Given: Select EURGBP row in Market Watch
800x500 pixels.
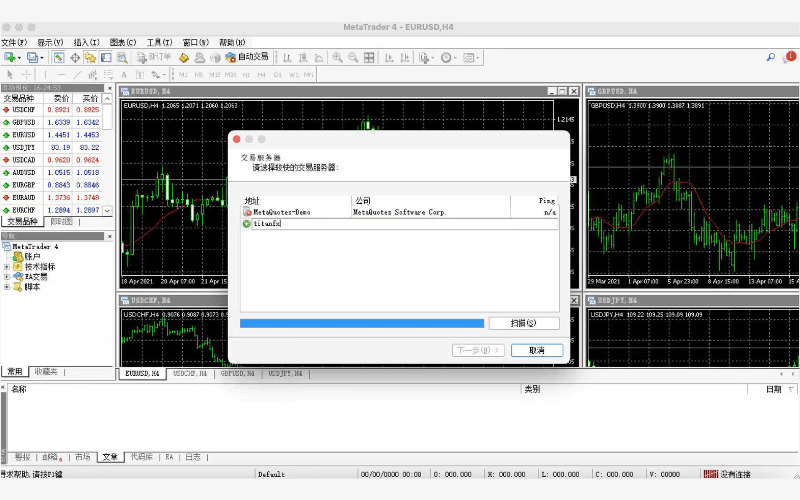Looking at the screenshot, I should [52, 185].
